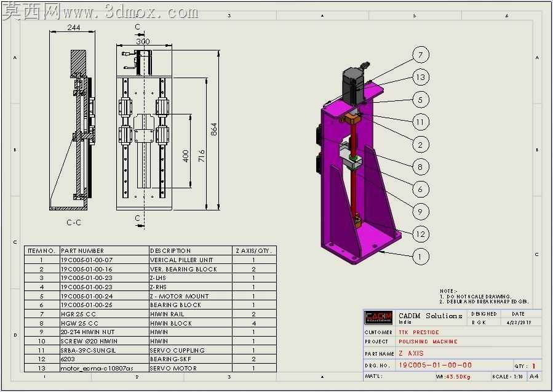Click the 244 width dimension

pos(73,27)
